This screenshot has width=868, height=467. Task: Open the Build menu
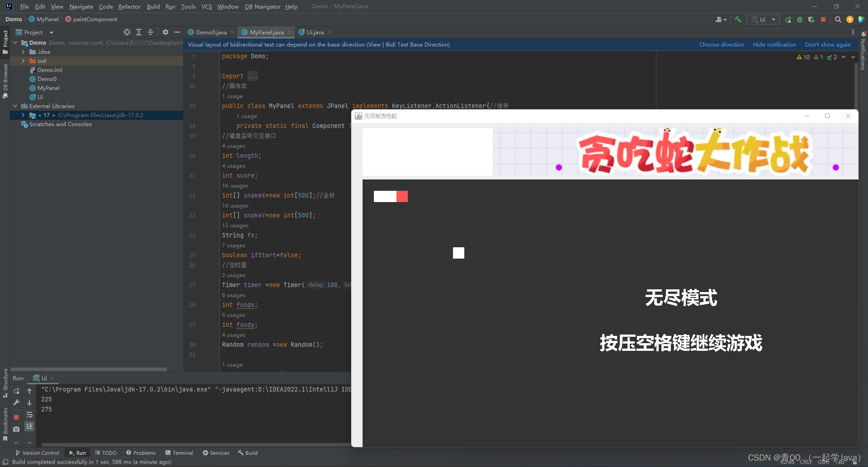coord(153,6)
